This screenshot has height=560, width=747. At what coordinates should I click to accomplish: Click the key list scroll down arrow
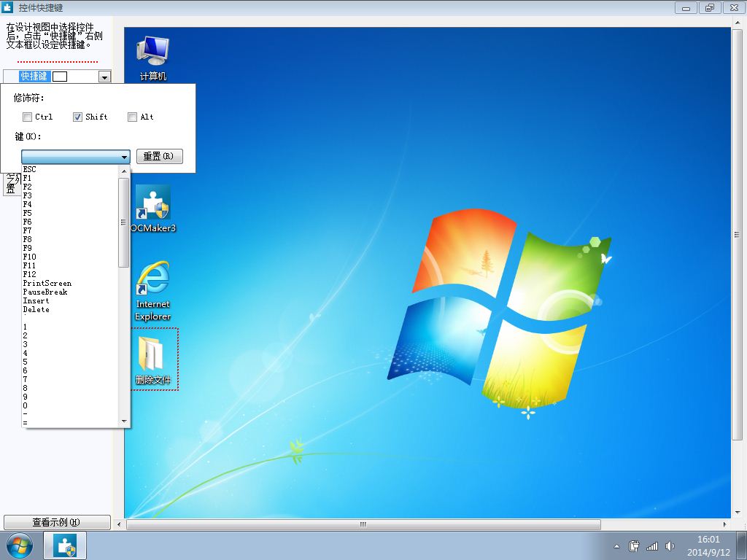tap(124, 421)
